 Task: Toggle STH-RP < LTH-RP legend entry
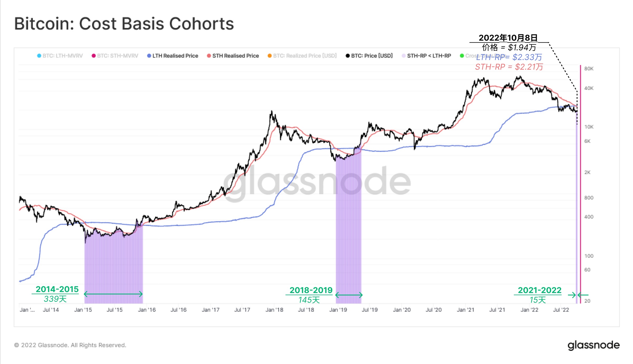click(x=426, y=56)
